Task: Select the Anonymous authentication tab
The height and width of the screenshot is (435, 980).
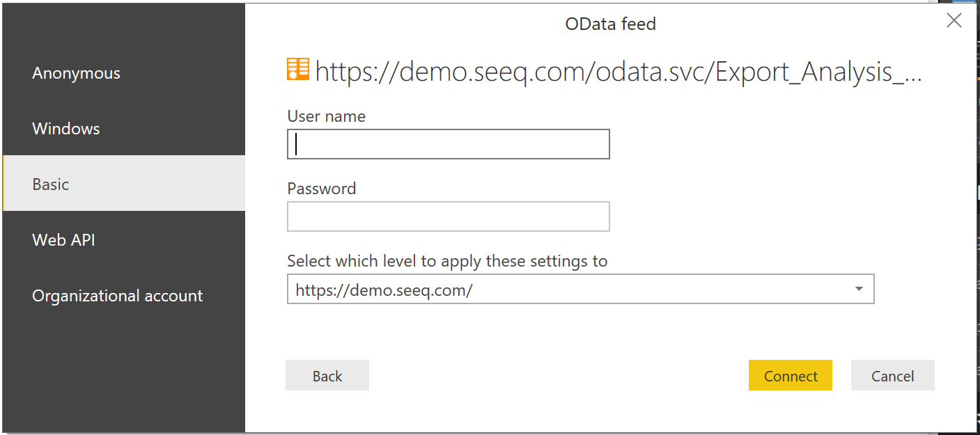Action: [76, 73]
